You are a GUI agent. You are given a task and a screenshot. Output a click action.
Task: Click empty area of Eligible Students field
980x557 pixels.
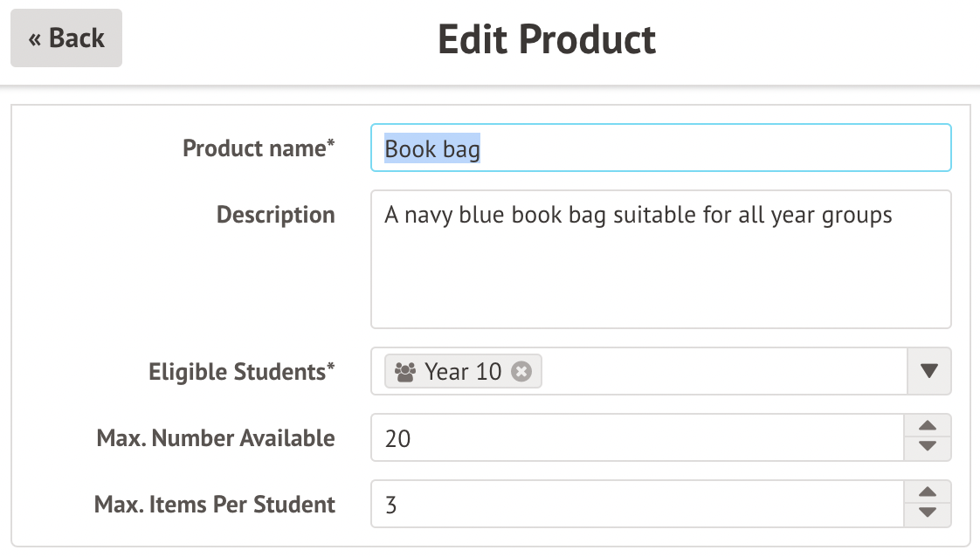(725, 371)
